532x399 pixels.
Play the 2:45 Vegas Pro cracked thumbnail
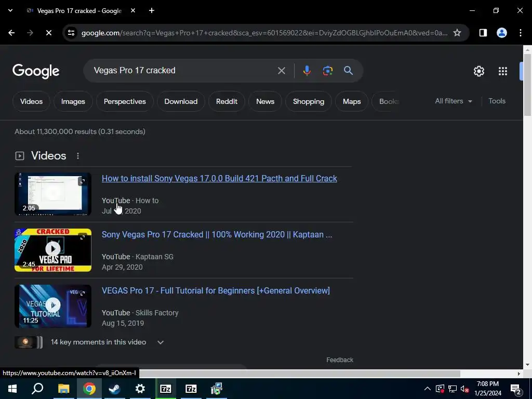point(53,250)
